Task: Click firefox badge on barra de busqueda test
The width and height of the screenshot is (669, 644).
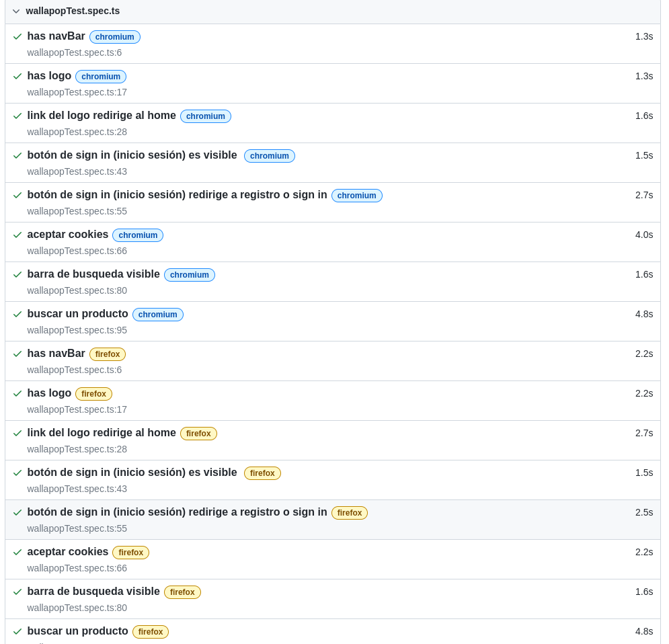Action: tap(182, 592)
